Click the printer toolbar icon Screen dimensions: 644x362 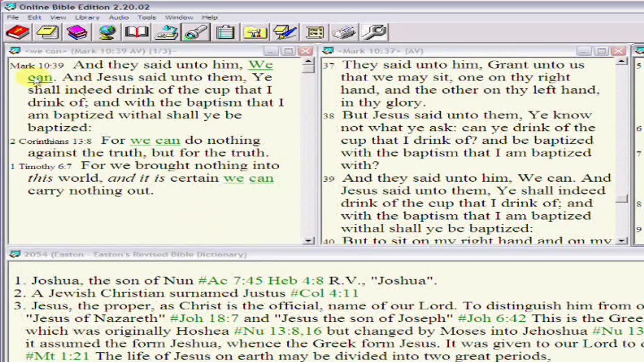click(x=345, y=33)
